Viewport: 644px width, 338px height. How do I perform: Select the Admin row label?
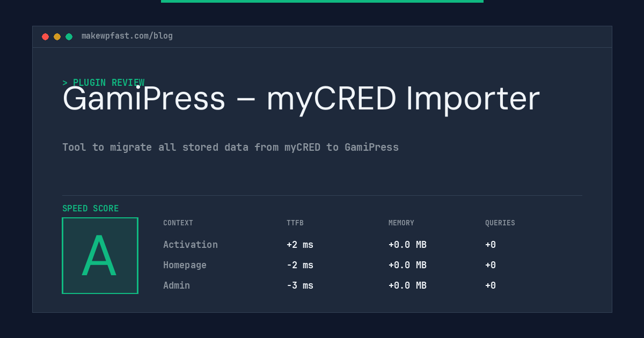(177, 285)
